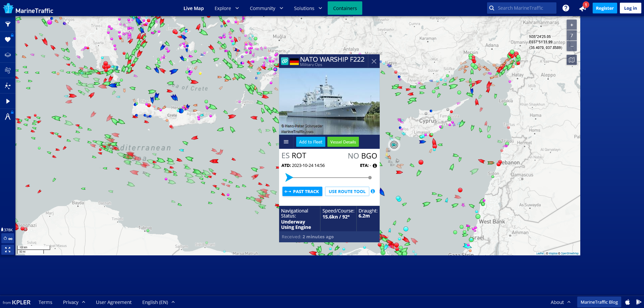Click the voyage progress bar arrow
This screenshot has width=644, height=308.
[x=289, y=177]
